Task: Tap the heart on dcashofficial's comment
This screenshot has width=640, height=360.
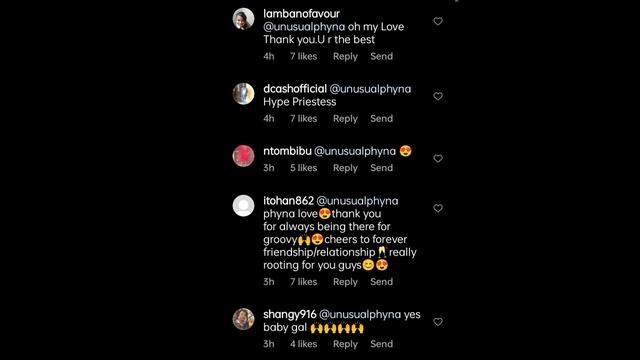Action: click(438, 96)
